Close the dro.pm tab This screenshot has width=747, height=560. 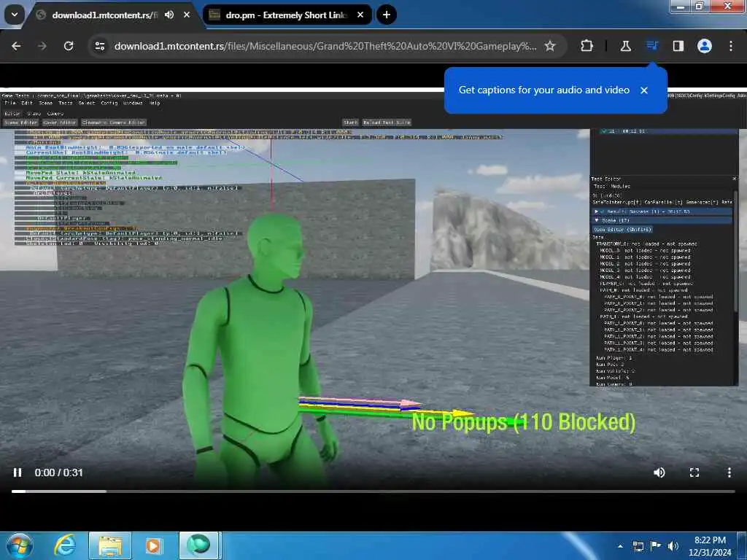360,15
